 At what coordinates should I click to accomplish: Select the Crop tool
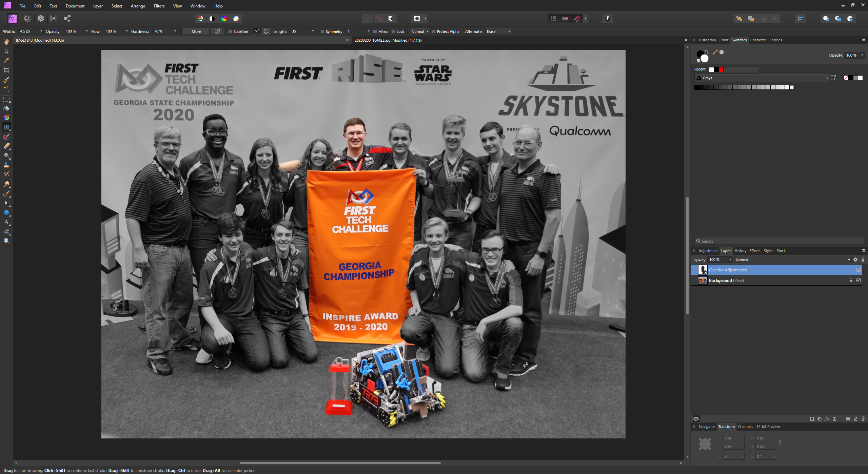point(6,70)
